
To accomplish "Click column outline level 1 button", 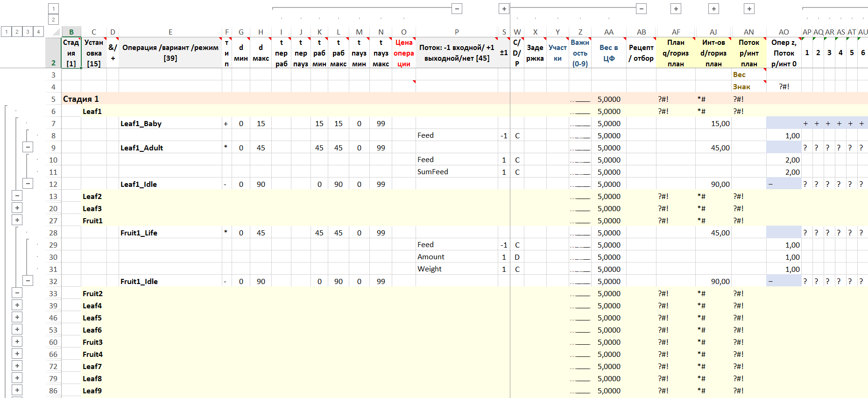I will coord(54,8).
